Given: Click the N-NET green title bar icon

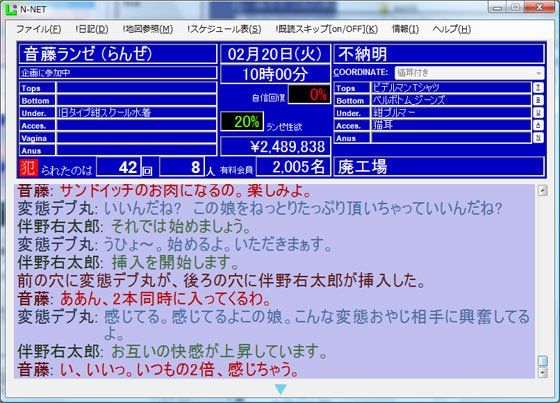Looking at the screenshot, I should coord(11,9).
